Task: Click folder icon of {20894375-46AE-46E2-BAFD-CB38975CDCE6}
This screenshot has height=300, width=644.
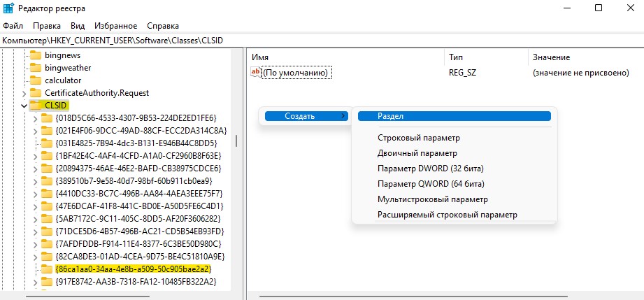Action: 46,169
